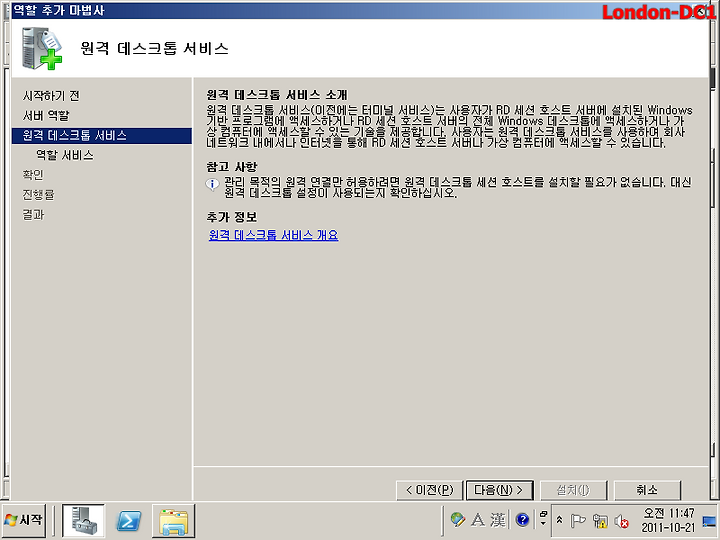720x540 pixels.
Task: Show hidden tray icons arrow
Action: click(559, 520)
